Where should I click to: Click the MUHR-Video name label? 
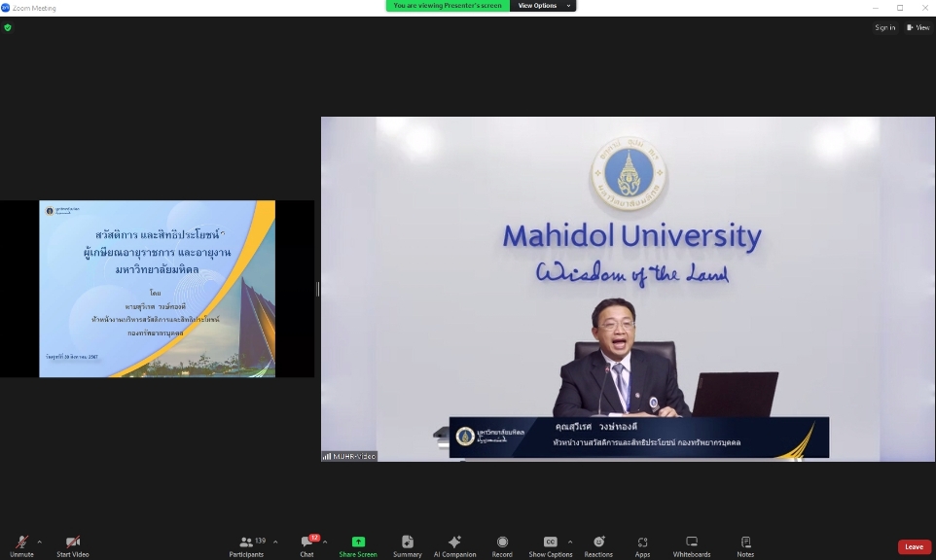349,456
